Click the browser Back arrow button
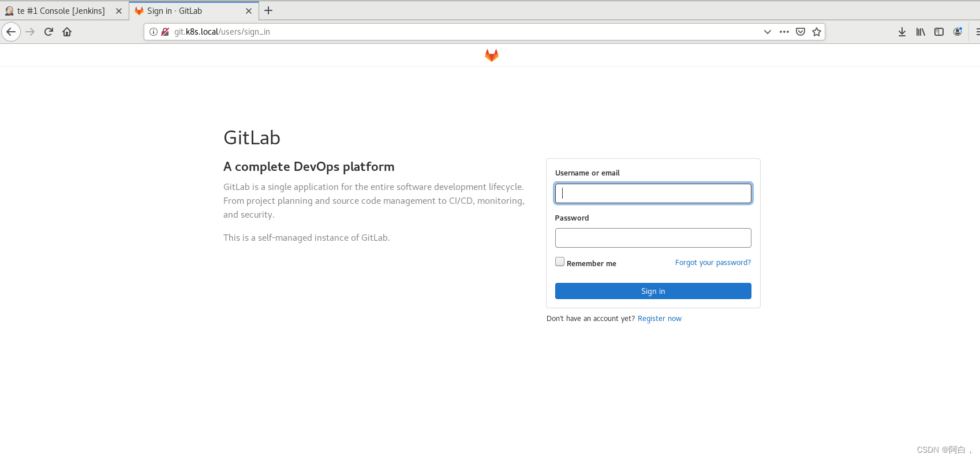 (x=11, y=32)
